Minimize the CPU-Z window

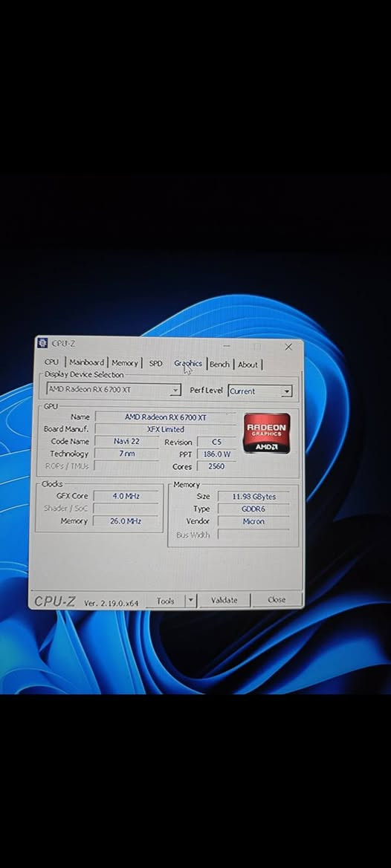click(228, 346)
